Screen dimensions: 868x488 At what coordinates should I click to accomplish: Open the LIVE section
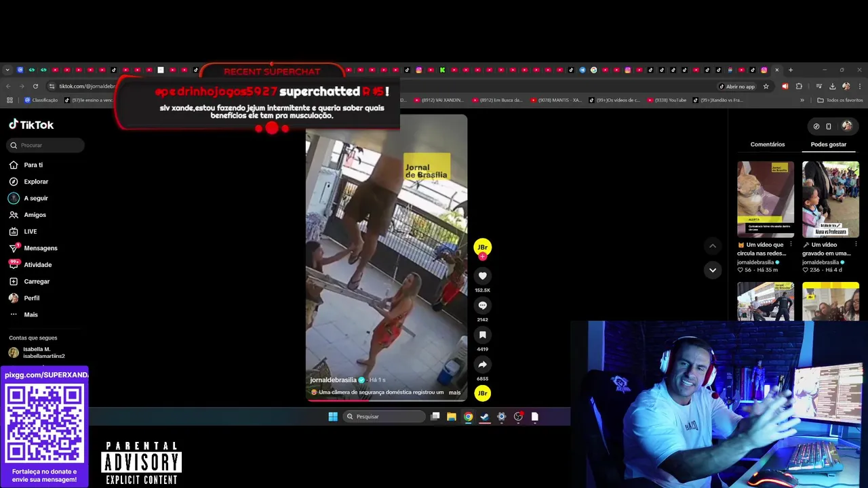point(23,231)
